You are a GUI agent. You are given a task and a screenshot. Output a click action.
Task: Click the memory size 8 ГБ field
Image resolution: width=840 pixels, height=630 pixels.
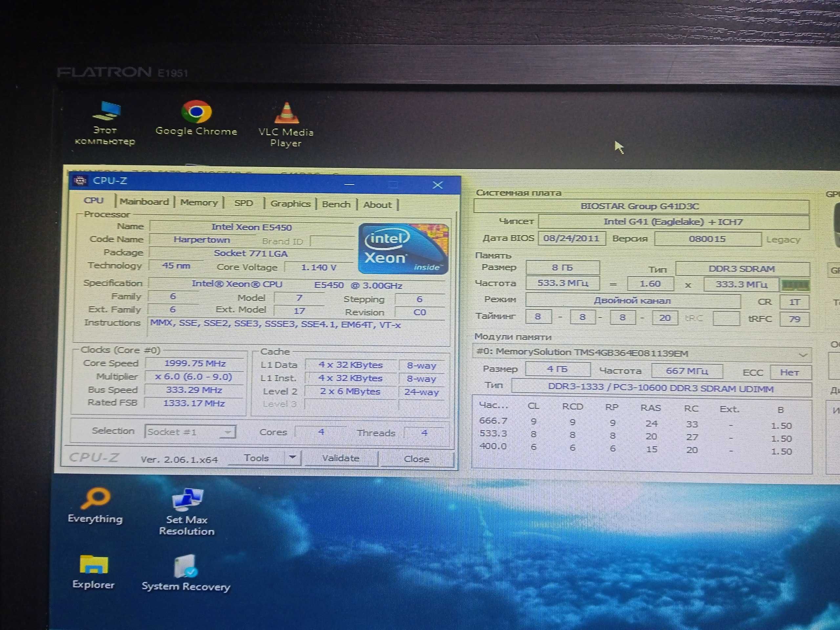[x=562, y=268]
